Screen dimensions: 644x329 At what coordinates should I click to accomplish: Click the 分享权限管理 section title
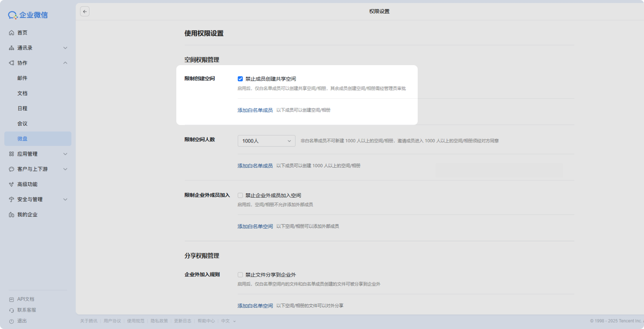pyautogui.click(x=202, y=256)
